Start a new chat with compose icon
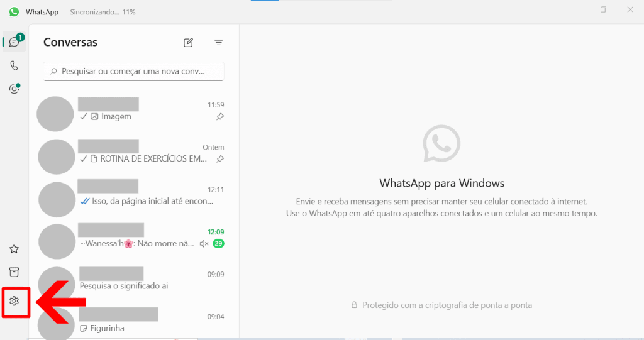The height and width of the screenshot is (340, 644). [x=188, y=42]
